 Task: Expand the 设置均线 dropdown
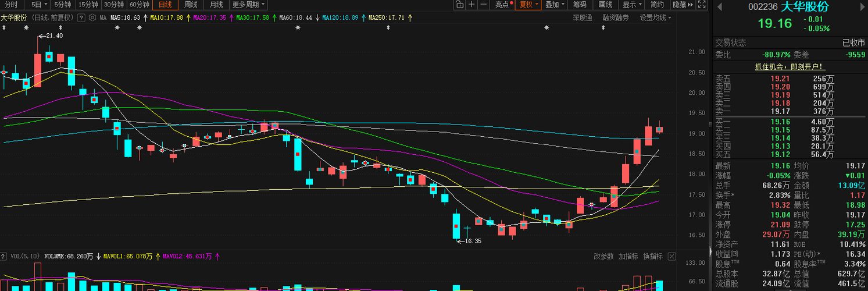[656, 17]
